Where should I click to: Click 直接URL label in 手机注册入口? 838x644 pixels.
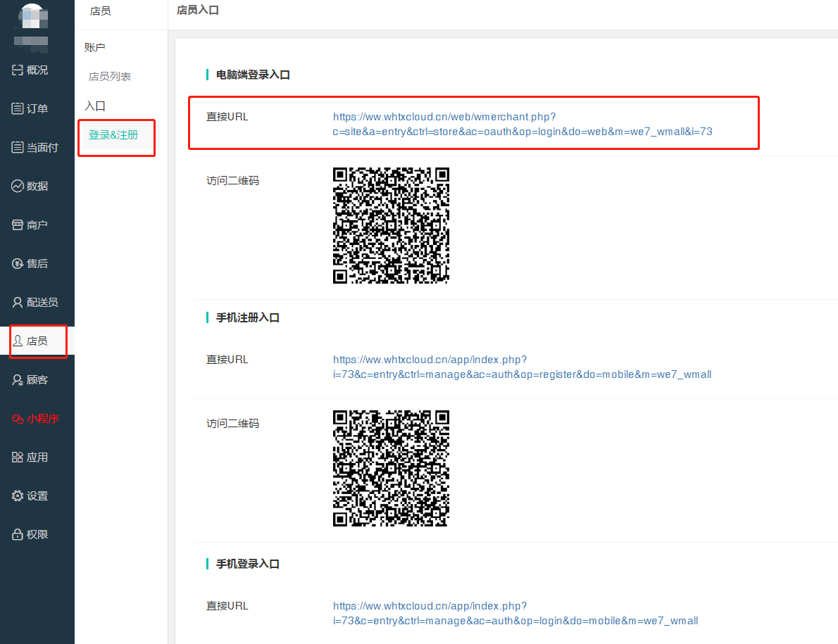pos(227,360)
